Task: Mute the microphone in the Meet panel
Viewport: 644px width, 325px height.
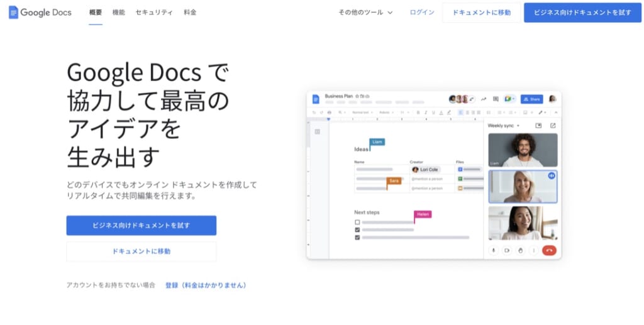Action: 493,250
